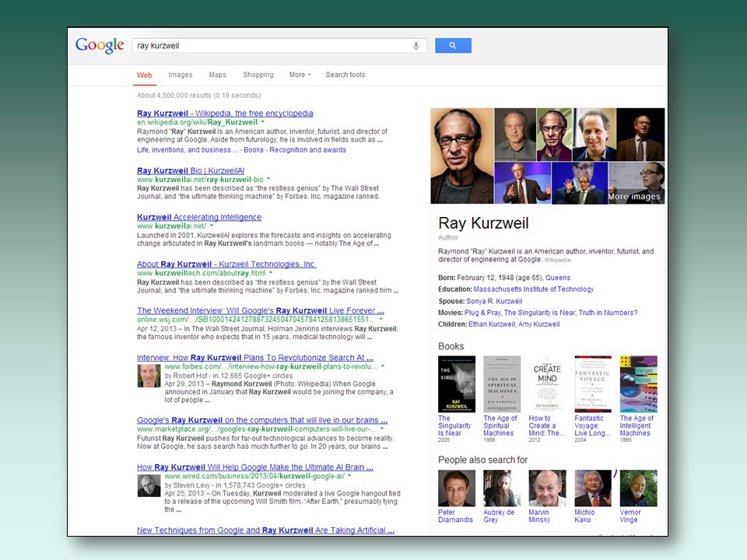
Task: Click How to Create a Mind cover
Action: (547, 383)
